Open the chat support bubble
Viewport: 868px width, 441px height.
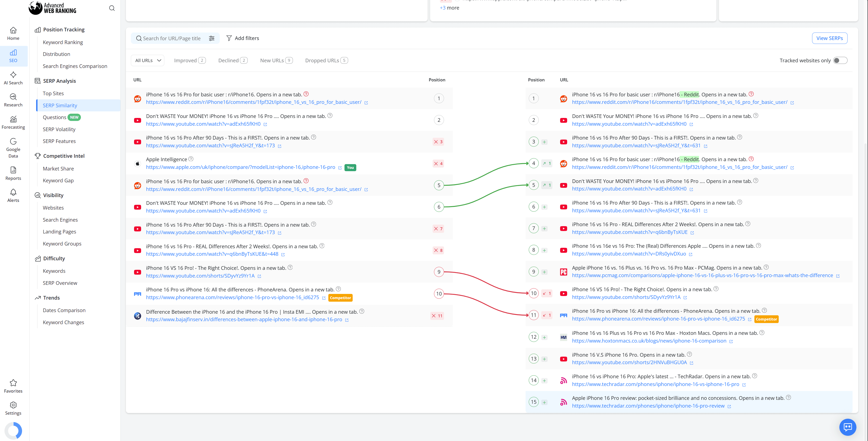tap(848, 427)
